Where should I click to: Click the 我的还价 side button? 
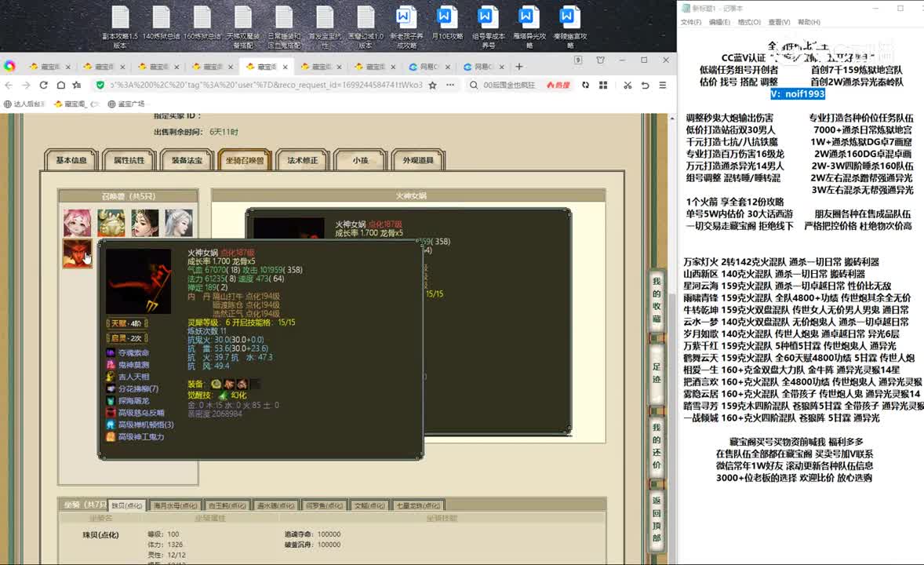point(657,446)
